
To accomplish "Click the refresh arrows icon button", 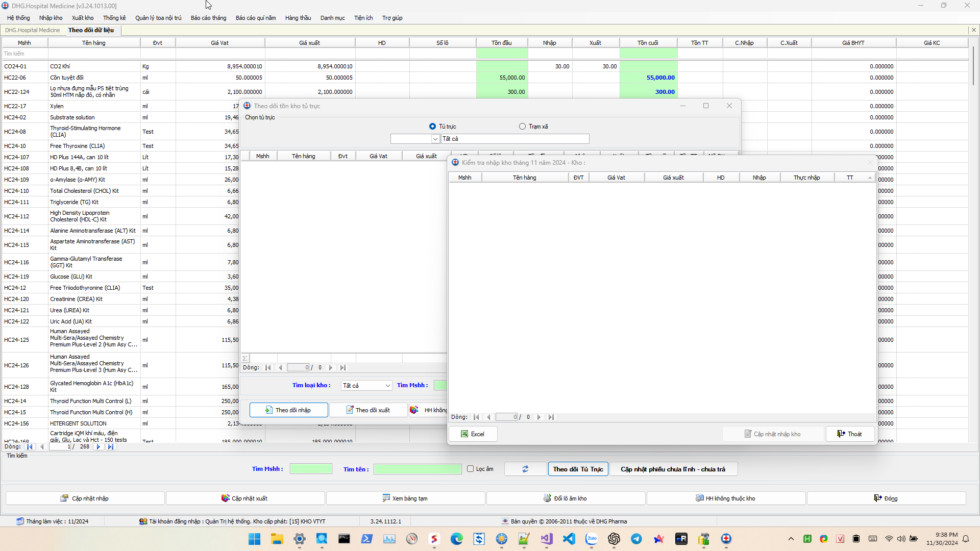I will pos(525,469).
